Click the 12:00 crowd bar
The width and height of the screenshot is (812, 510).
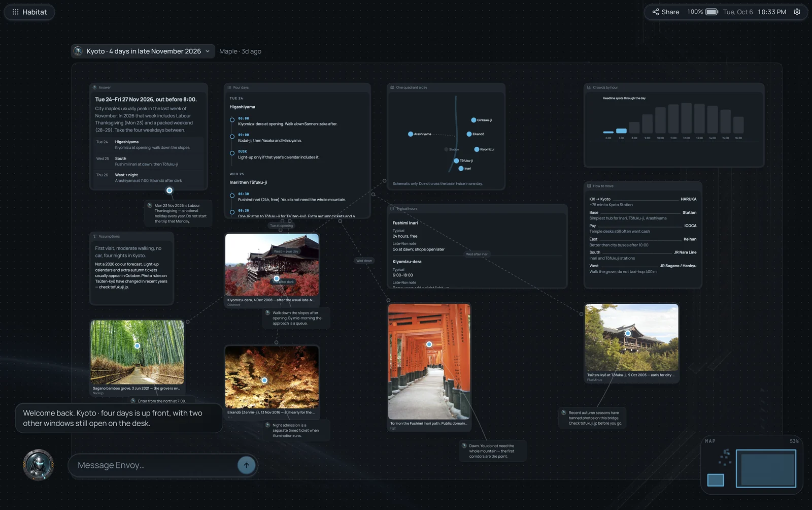coord(686,118)
